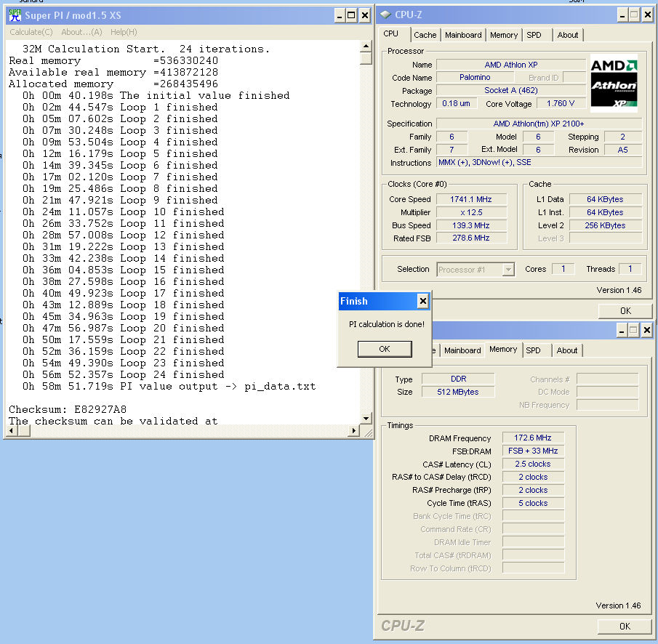Click the CPU-Z title bar app icon
This screenshot has height=644, width=658.
pos(385,15)
